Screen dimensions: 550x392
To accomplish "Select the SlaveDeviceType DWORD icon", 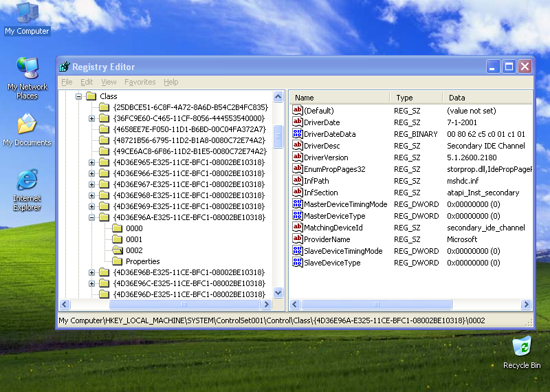I will coord(297,263).
